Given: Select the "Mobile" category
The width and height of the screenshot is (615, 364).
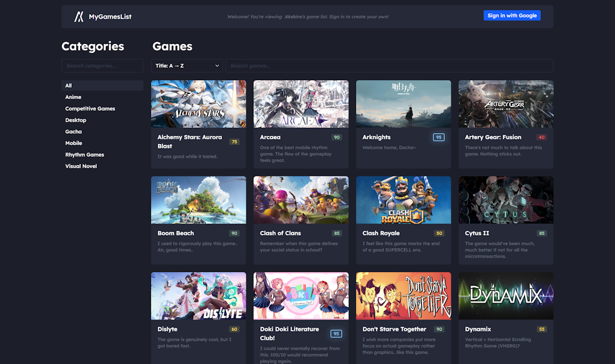Looking at the screenshot, I should pyautogui.click(x=73, y=143).
